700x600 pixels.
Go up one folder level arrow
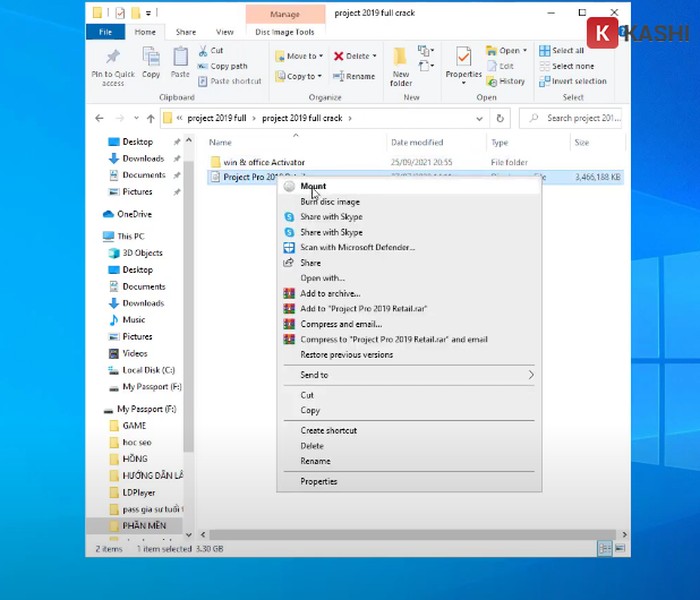(148, 118)
